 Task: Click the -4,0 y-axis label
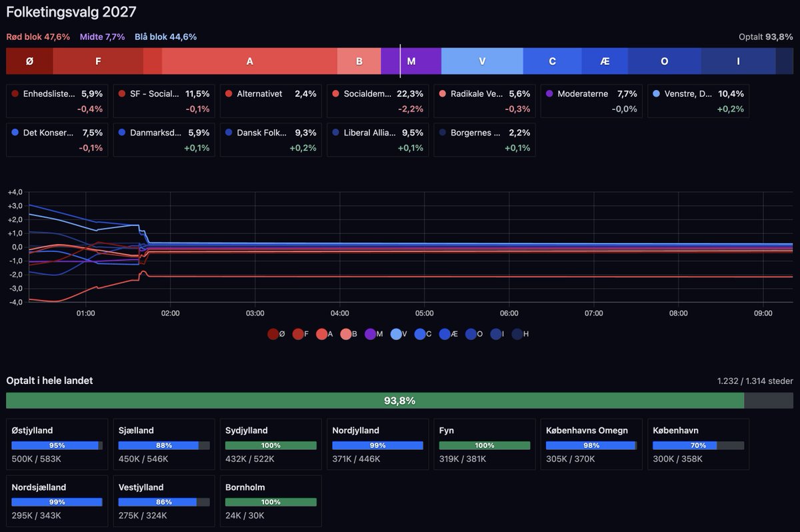tap(15, 302)
